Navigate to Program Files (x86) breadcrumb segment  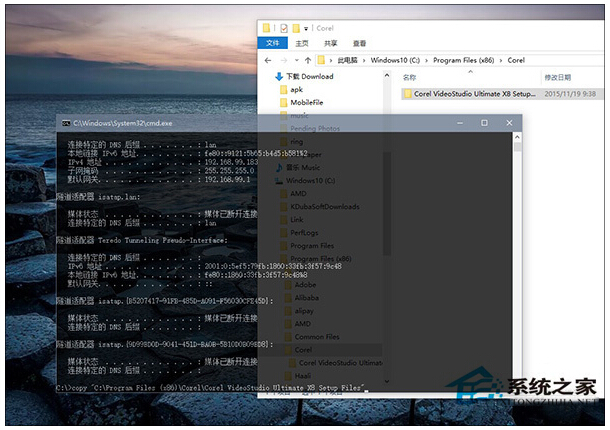464,60
